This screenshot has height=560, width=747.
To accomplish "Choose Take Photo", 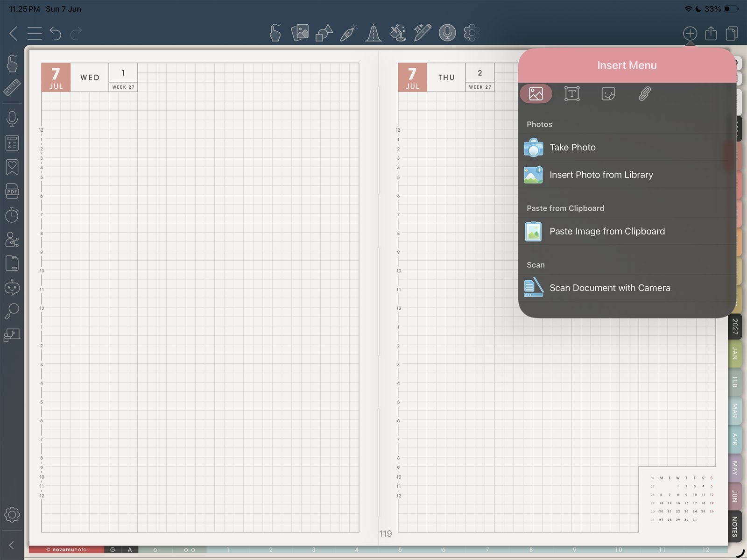I will tap(627, 148).
